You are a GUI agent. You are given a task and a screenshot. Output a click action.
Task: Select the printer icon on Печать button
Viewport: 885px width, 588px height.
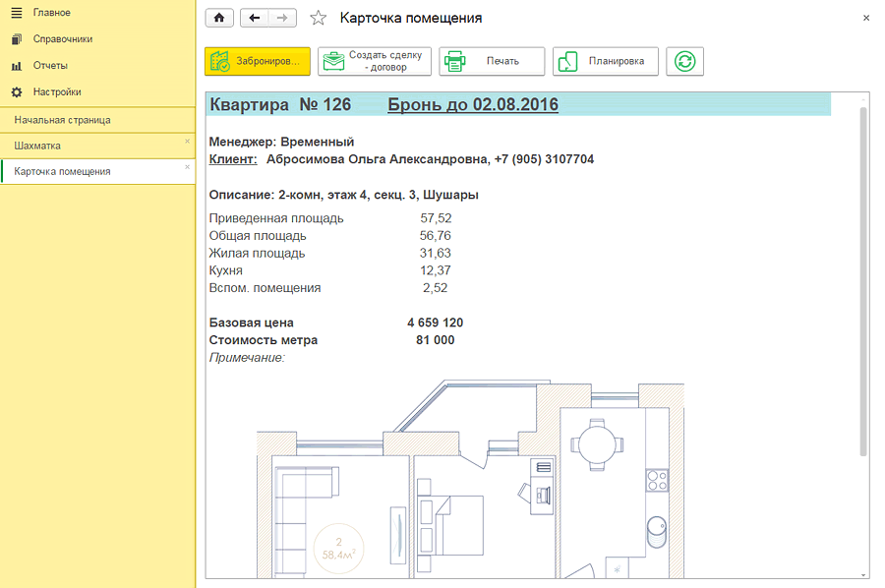point(454,61)
